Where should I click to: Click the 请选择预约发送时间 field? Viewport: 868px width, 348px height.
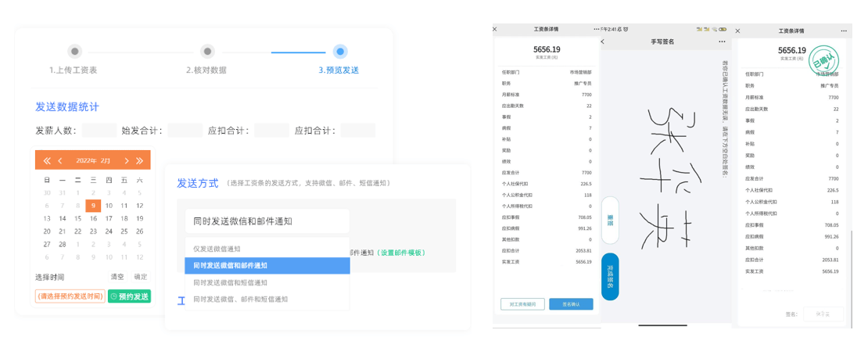pos(70,296)
